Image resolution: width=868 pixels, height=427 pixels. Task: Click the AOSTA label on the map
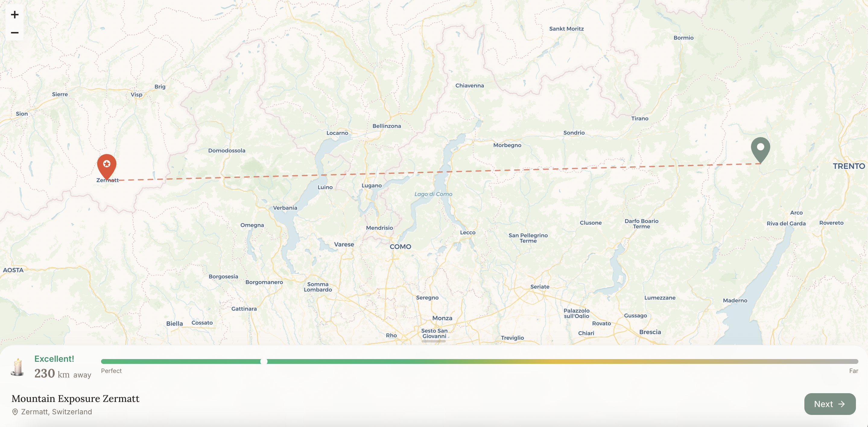tap(13, 270)
